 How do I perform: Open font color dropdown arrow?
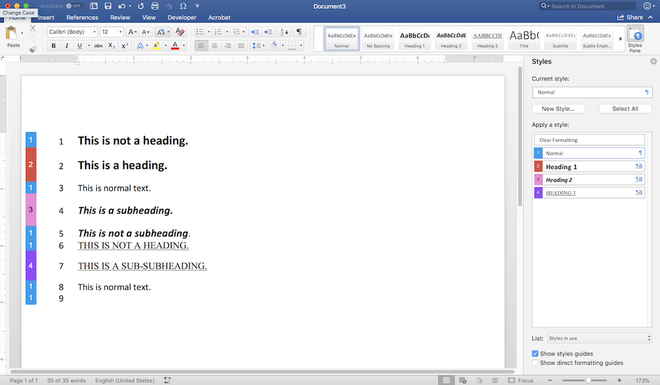point(184,45)
